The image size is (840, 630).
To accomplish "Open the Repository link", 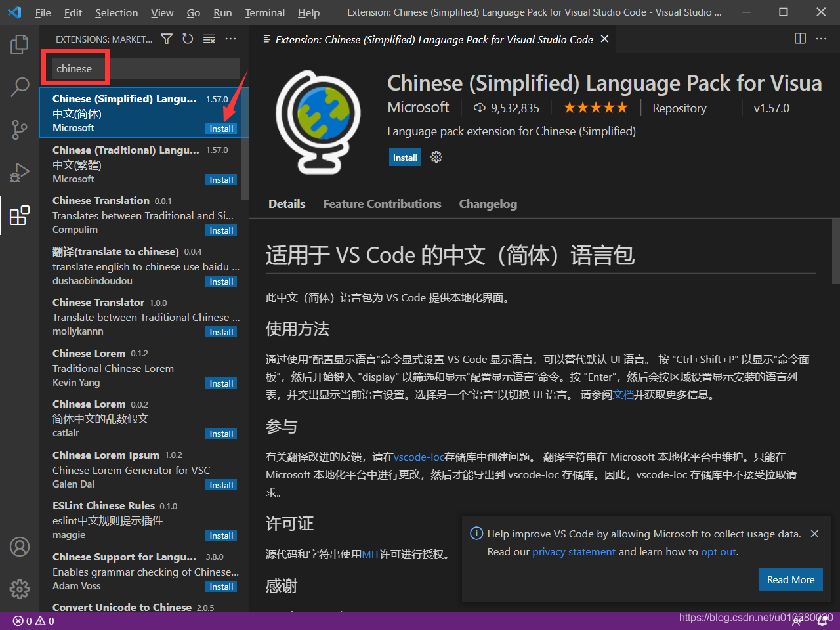I will coord(679,108).
